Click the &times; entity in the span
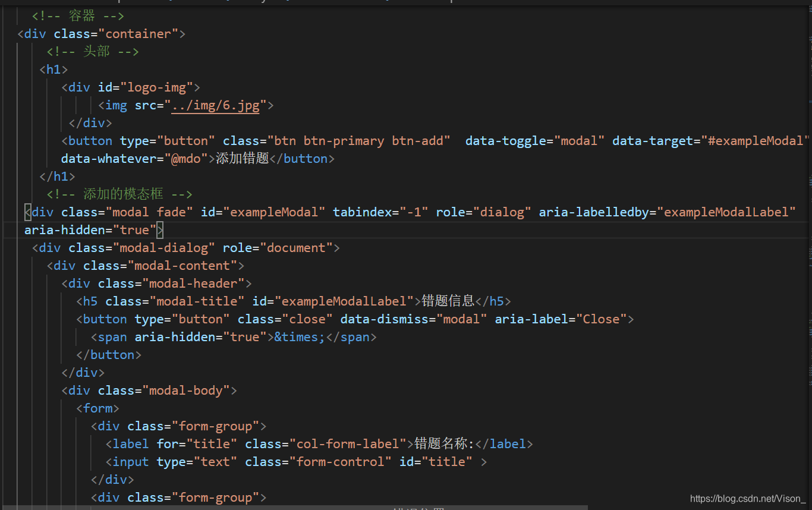The image size is (812, 510). 300,337
